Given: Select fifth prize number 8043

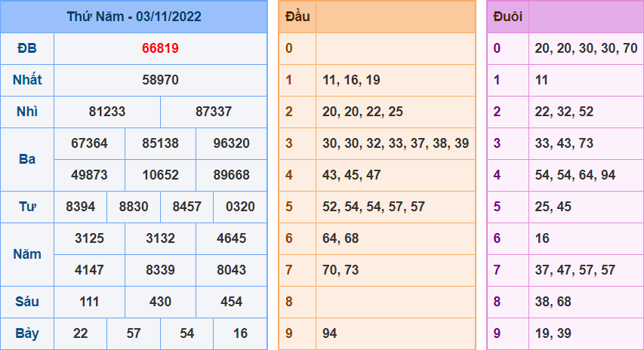Looking at the screenshot, I should coord(231,269).
